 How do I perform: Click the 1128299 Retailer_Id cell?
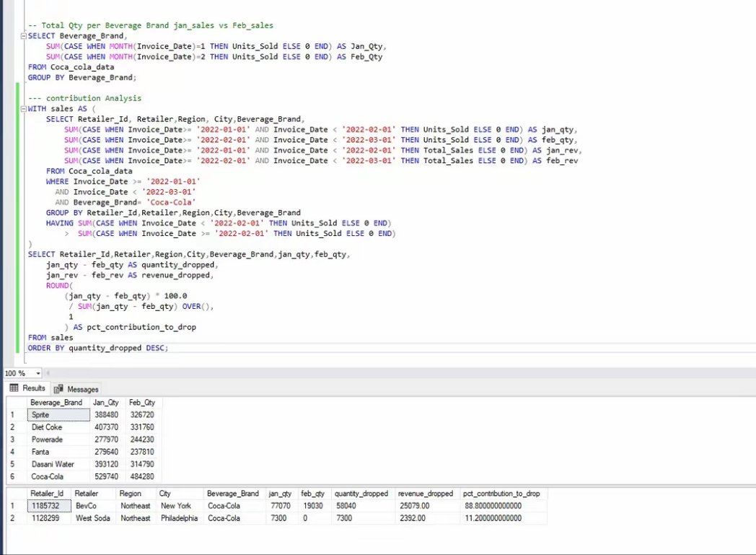pyautogui.click(x=49, y=518)
